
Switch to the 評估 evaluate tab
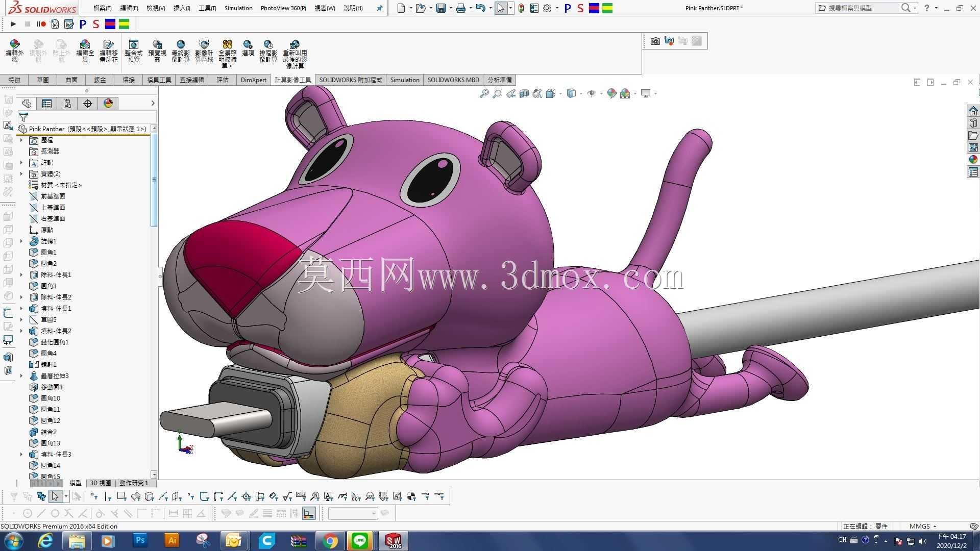pyautogui.click(x=223, y=80)
